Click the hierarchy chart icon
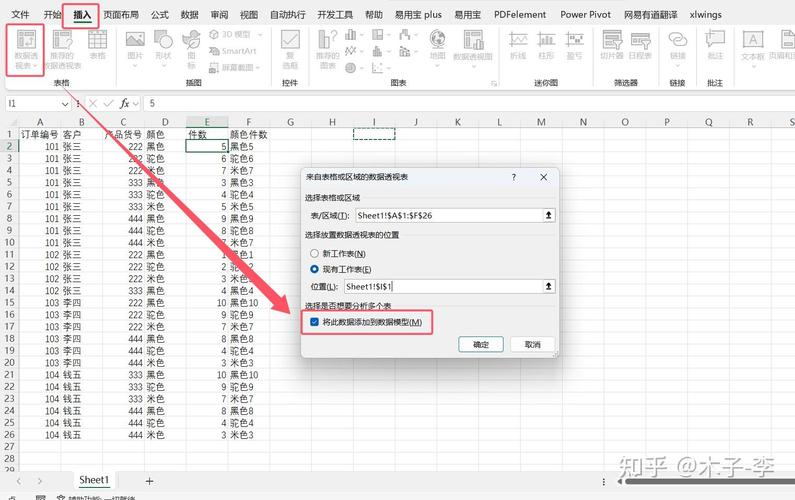 [378, 34]
